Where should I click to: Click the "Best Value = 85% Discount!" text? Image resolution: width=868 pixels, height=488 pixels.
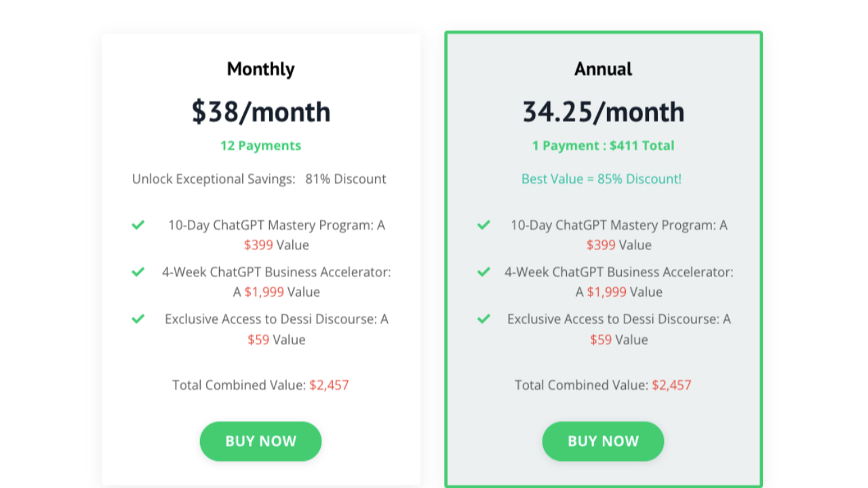[x=601, y=179]
